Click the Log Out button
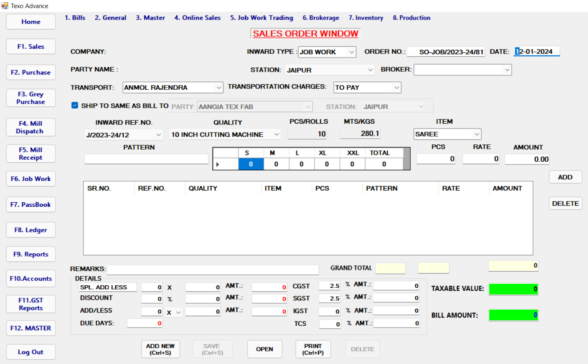 [x=31, y=352]
